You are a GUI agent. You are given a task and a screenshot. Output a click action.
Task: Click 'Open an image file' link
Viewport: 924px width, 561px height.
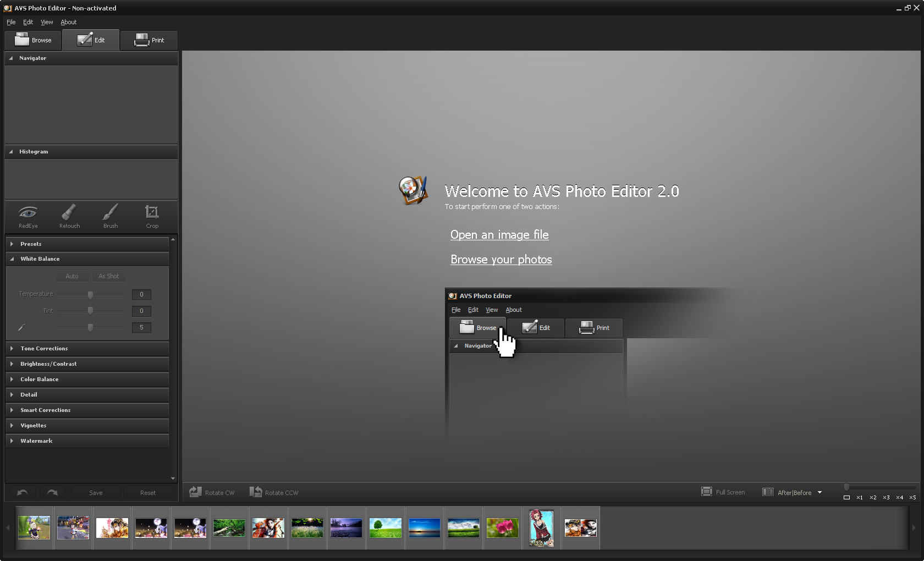[499, 235]
